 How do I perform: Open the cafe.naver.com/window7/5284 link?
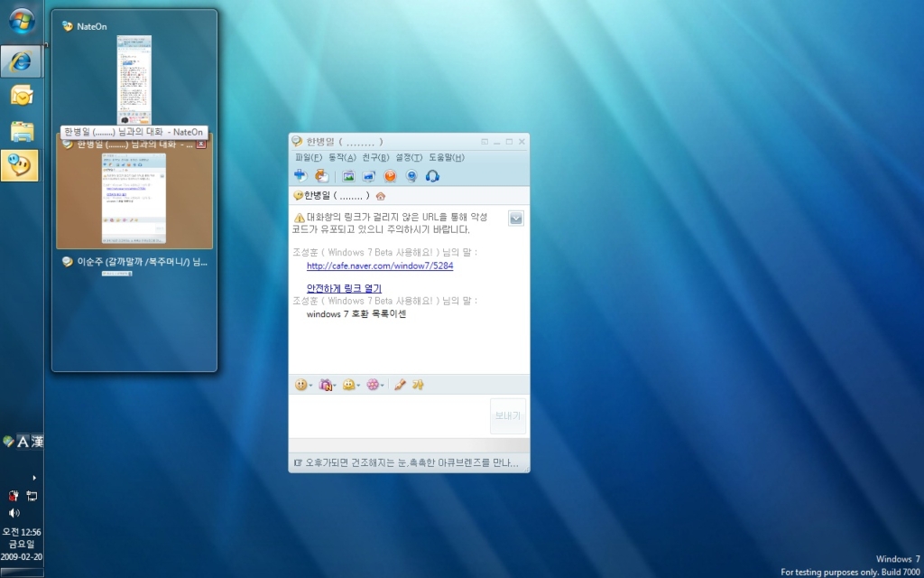[380, 266]
